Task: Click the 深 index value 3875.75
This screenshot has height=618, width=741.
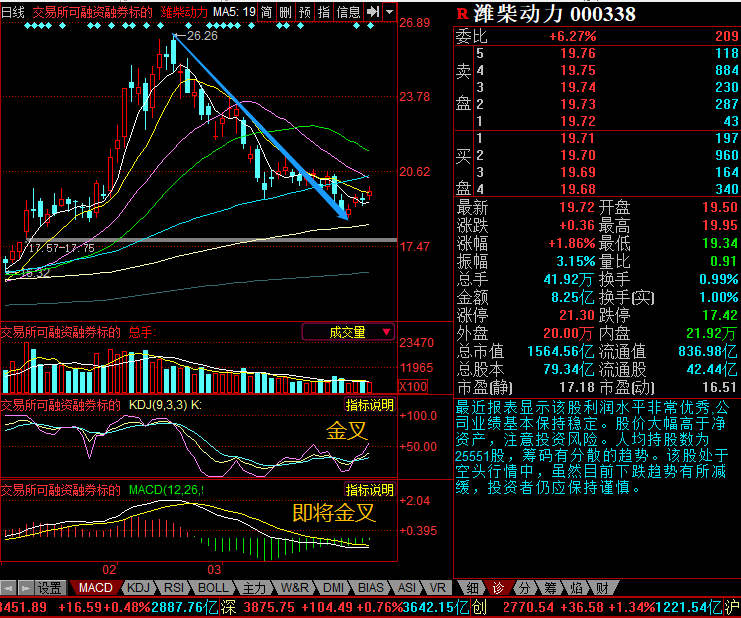Action: click(269, 607)
